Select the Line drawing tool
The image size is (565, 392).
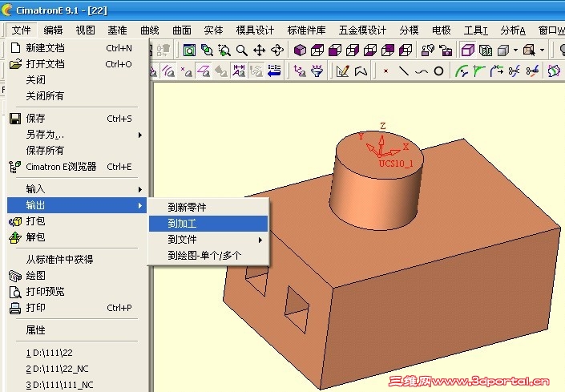[404, 71]
